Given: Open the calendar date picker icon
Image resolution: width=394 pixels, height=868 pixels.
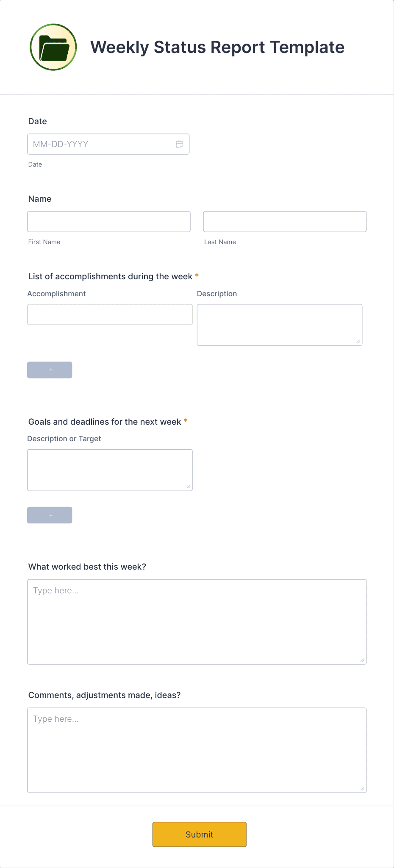Looking at the screenshot, I should [x=180, y=144].
